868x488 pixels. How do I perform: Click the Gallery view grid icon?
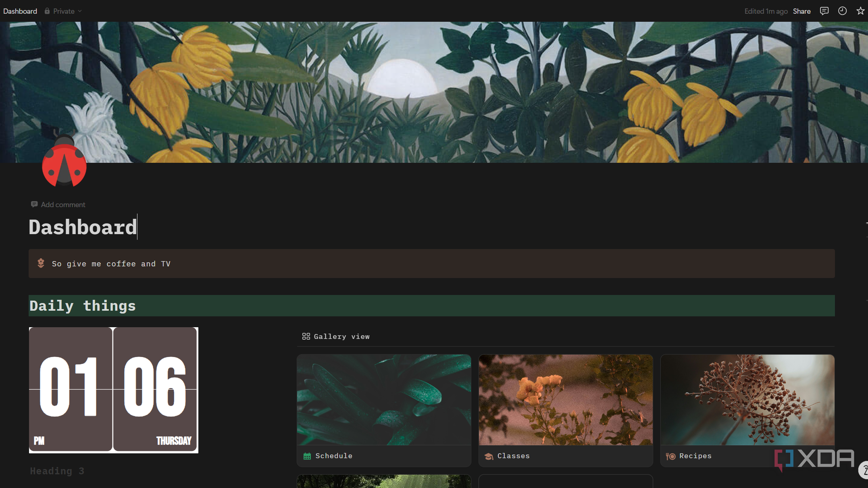pos(306,336)
